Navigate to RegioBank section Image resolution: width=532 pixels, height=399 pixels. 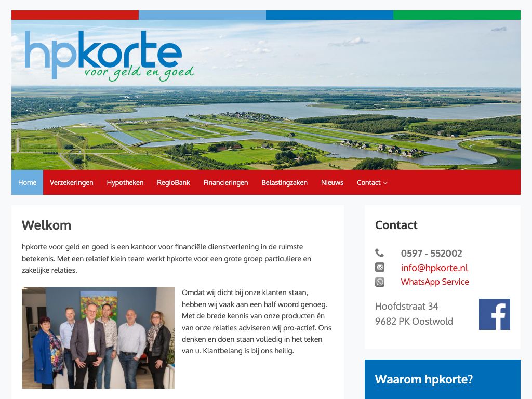tap(174, 182)
